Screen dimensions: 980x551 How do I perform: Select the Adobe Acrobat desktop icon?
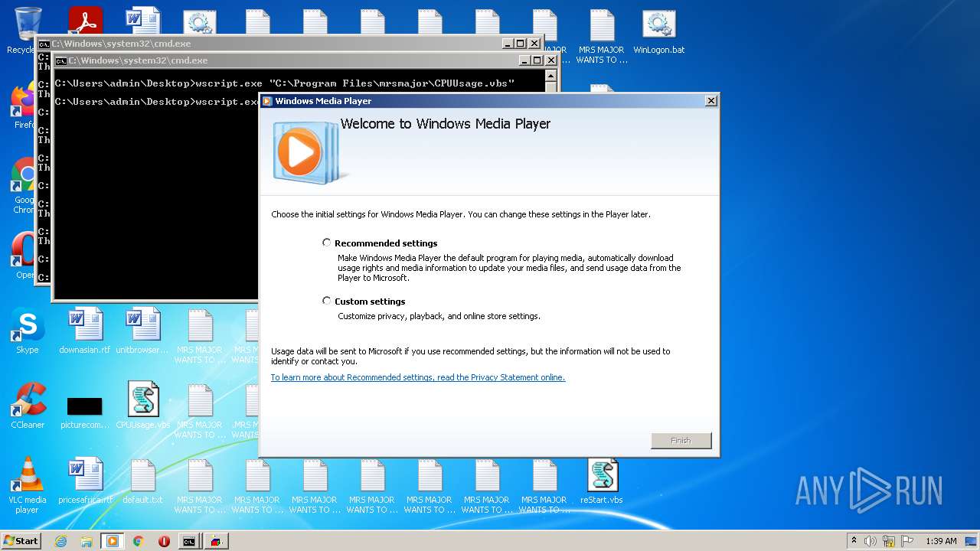[85, 21]
